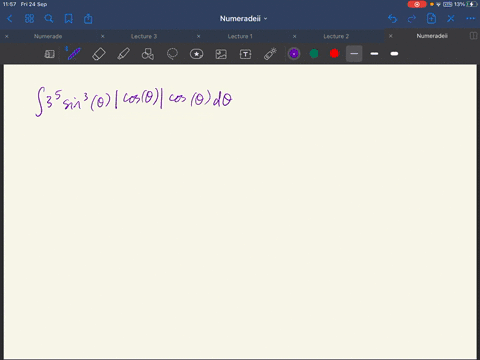Select the Text box tool
This screenshot has height=360, width=480.
click(x=246, y=54)
